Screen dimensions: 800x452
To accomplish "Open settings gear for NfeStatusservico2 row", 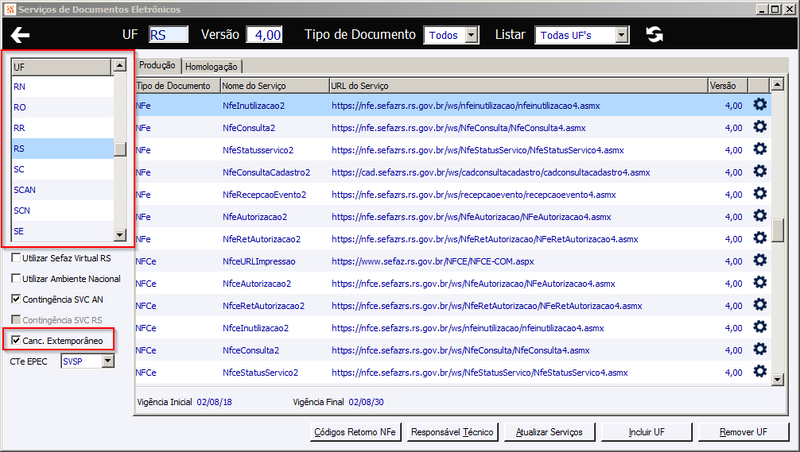I will coord(760,149).
